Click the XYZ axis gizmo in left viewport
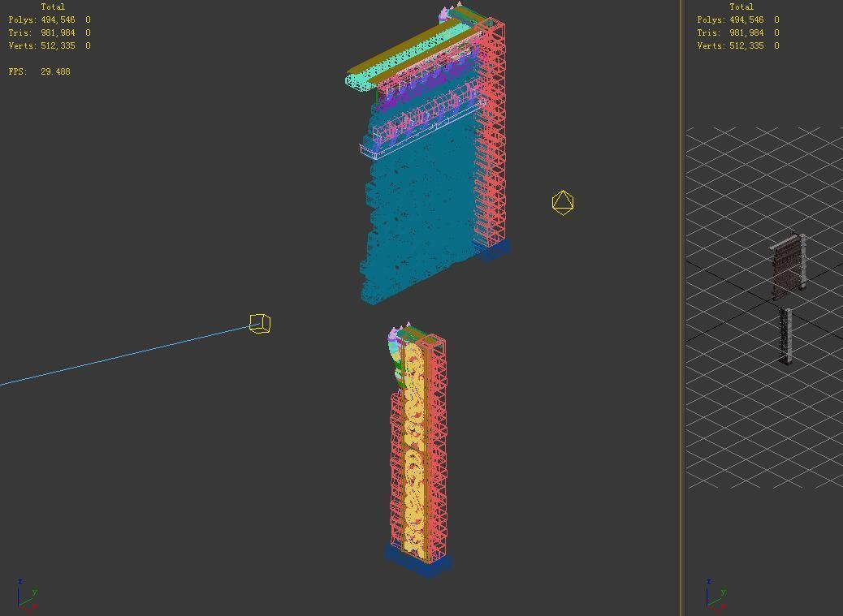The height and width of the screenshot is (616, 843). [26, 595]
